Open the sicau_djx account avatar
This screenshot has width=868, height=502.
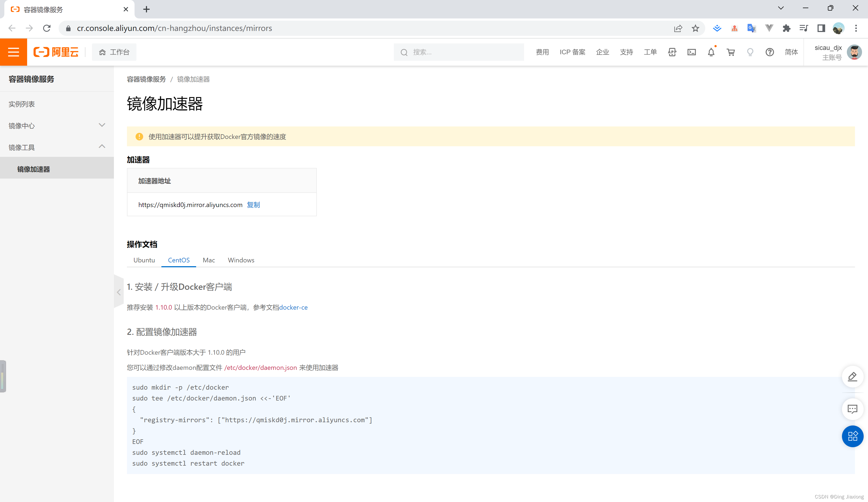coord(854,52)
